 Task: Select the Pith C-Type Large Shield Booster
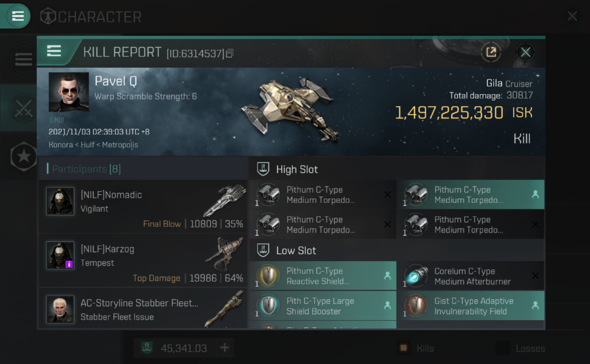[x=323, y=306]
